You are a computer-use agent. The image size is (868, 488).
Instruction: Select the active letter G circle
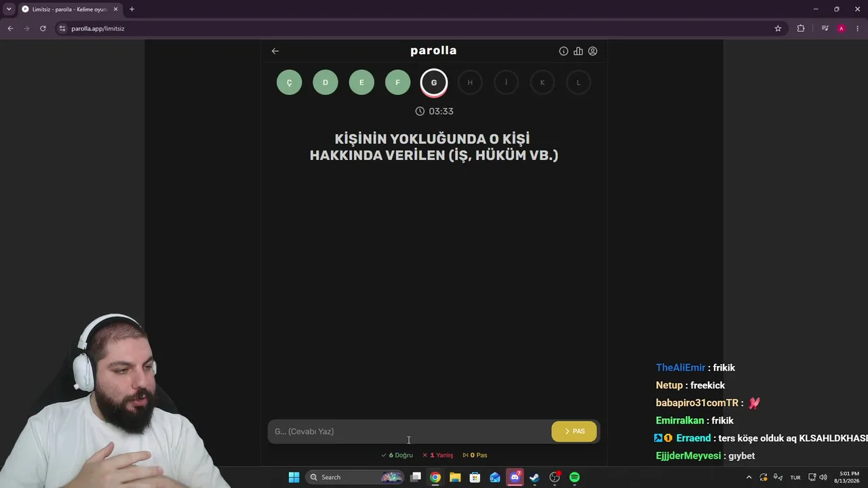tap(434, 83)
